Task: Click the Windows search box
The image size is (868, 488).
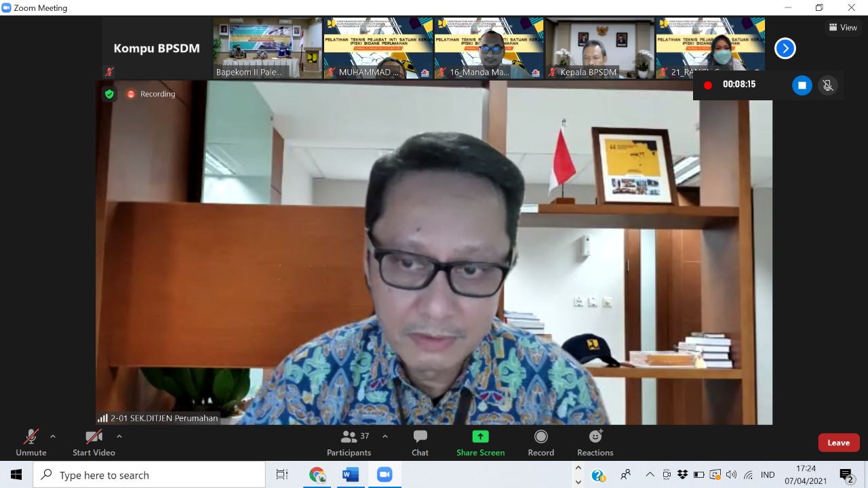Action: (149, 474)
